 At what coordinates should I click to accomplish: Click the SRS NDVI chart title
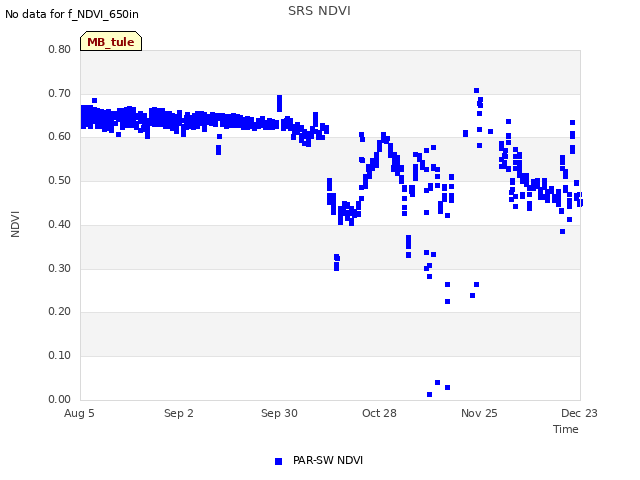319,11
